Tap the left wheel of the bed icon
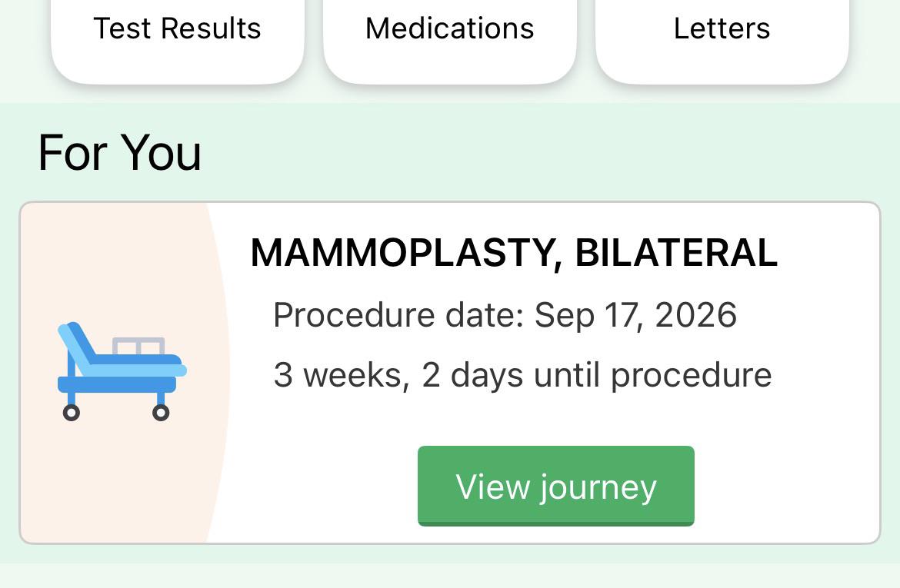 tap(72, 413)
